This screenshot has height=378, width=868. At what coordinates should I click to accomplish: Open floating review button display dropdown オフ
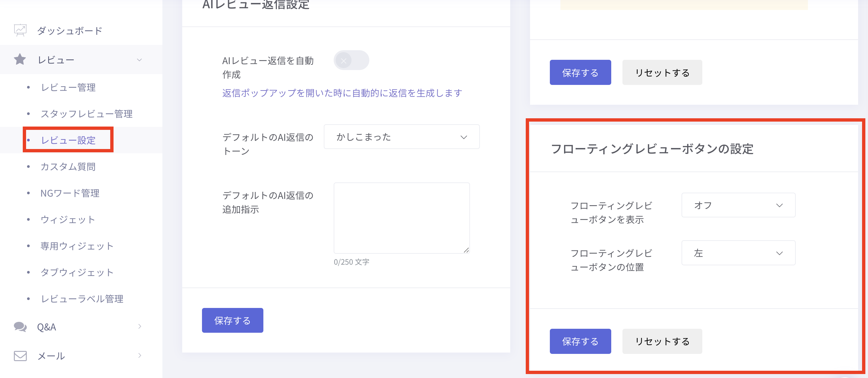coord(738,205)
